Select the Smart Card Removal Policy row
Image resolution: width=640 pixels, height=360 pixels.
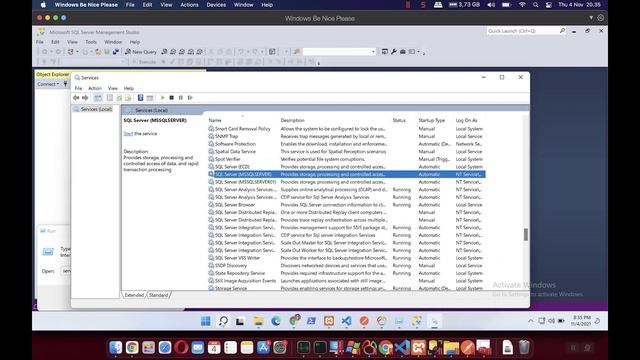click(x=346, y=129)
